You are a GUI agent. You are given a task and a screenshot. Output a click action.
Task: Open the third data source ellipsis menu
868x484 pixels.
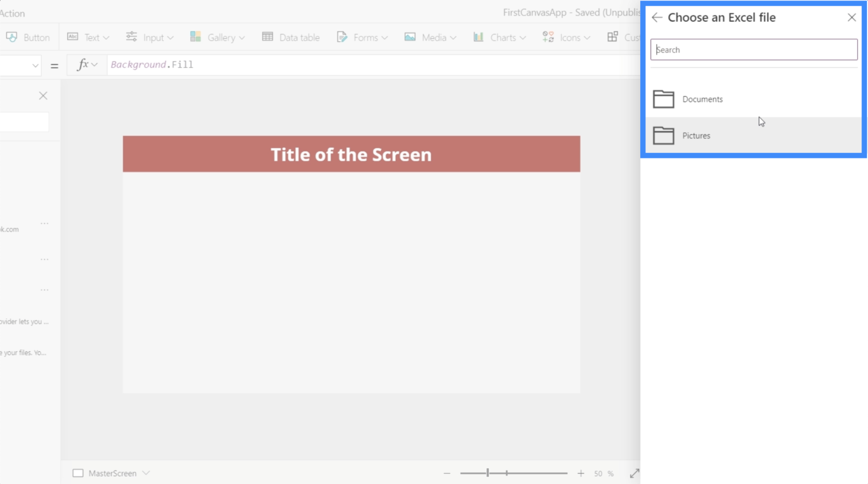(44, 290)
